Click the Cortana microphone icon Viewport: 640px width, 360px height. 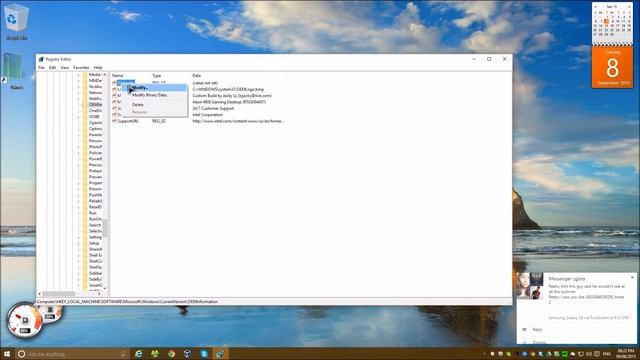123,354
